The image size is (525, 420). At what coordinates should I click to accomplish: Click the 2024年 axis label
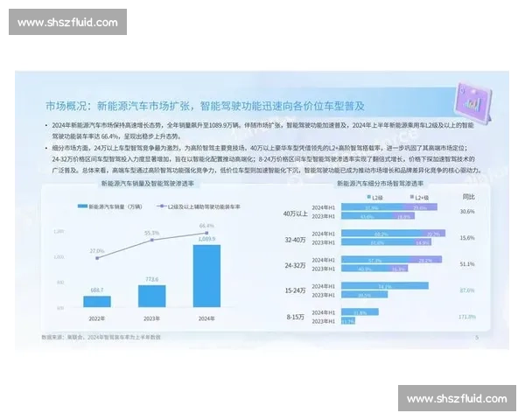pos(206,318)
